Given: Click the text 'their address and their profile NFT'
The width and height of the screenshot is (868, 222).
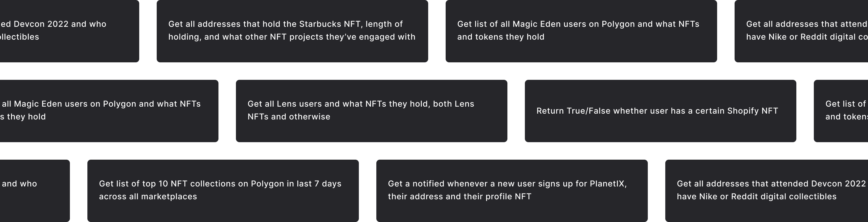Looking at the screenshot, I should pyautogui.click(x=459, y=196).
